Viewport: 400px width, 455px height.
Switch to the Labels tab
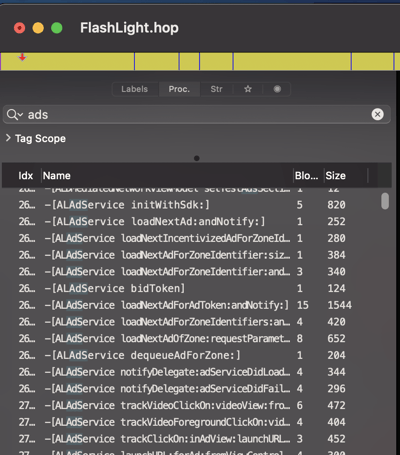tap(134, 89)
